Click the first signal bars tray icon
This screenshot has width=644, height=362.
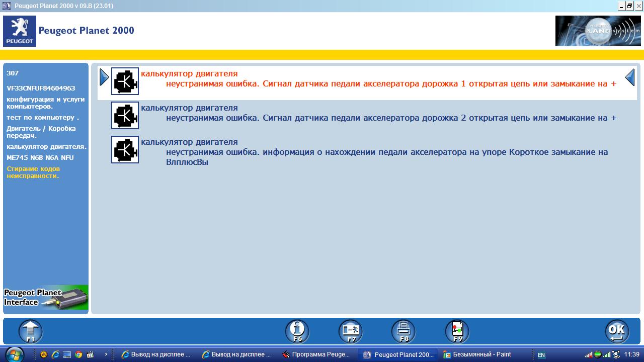[589, 354]
